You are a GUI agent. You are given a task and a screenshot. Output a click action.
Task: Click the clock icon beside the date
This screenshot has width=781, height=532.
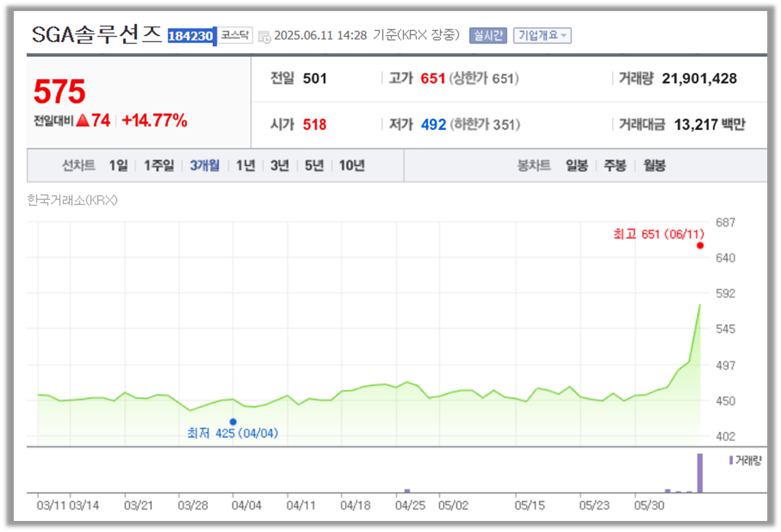click(x=265, y=37)
